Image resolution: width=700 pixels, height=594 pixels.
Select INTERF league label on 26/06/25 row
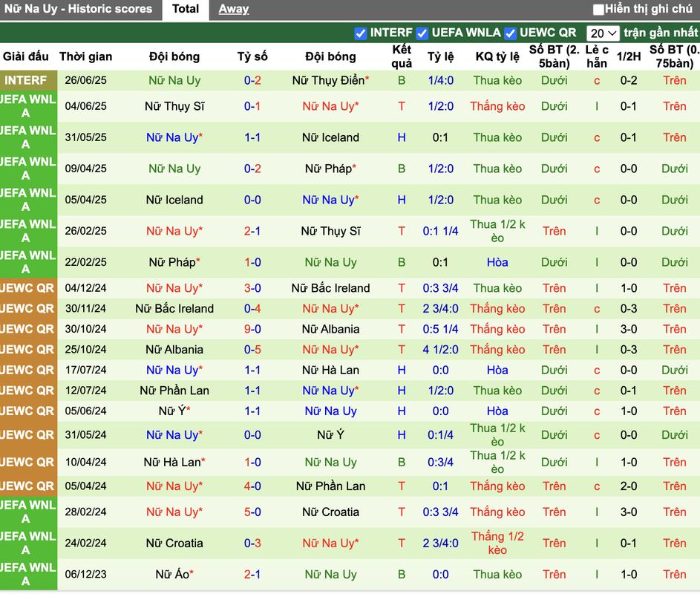[26, 80]
